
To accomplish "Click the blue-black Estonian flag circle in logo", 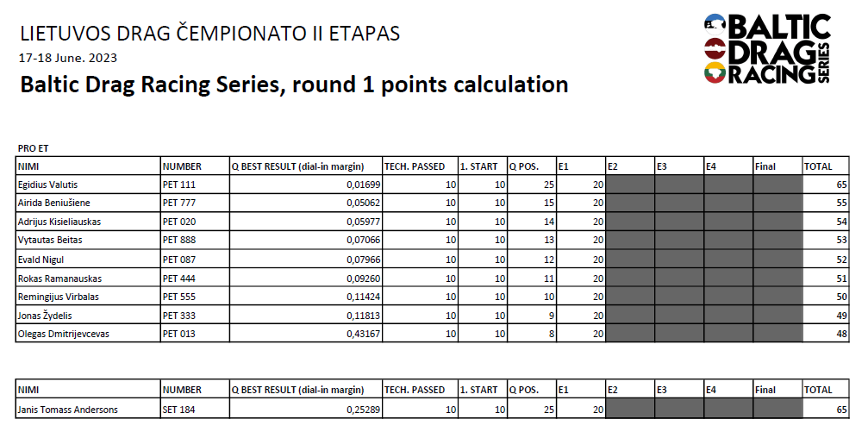I will (713, 22).
